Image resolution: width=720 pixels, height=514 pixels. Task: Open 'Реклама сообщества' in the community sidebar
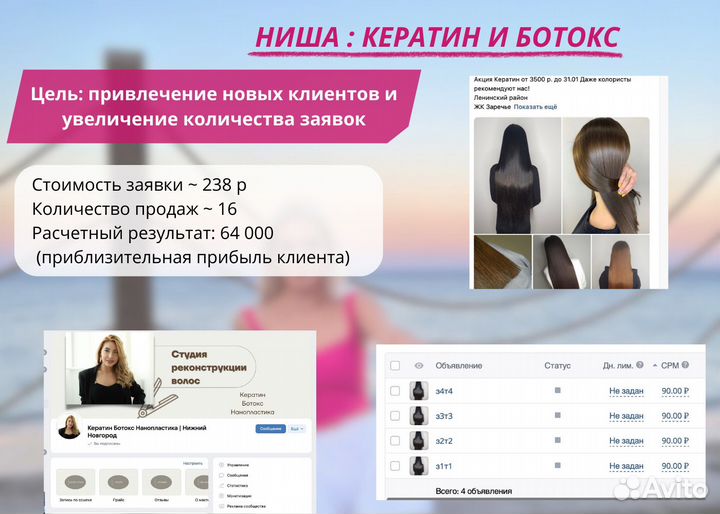[x=246, y=506]
